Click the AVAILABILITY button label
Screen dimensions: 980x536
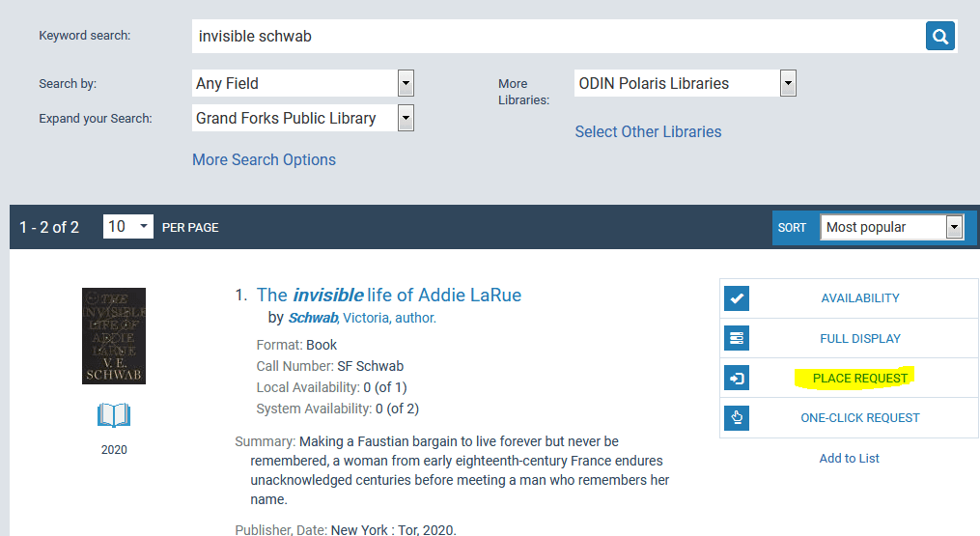(x=859, y=298)
